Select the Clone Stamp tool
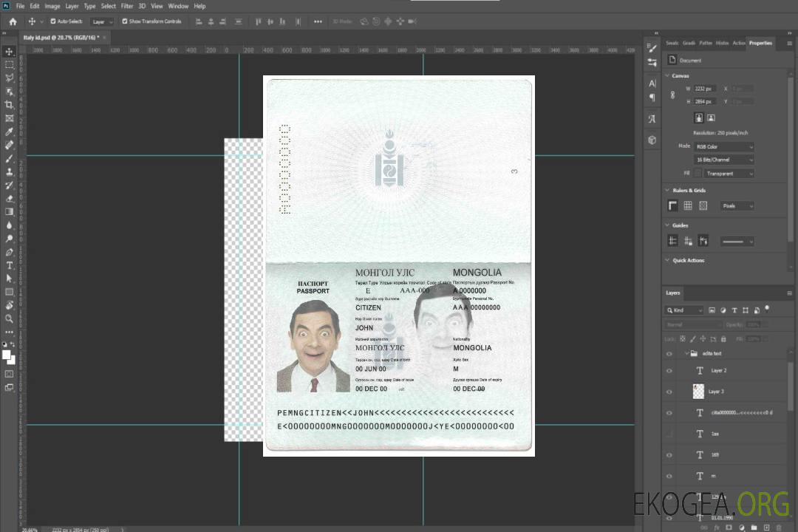 tap(9, 172)
